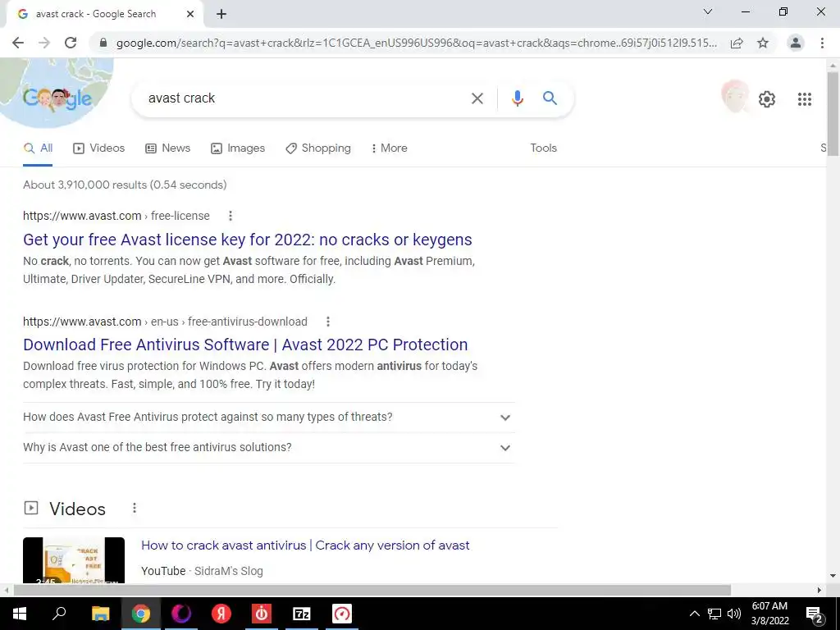Click into the 'avast crack' search field
The image size is (840, 630).
(305, 98)
